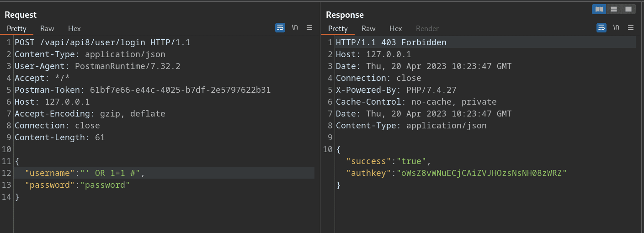
Task: Click the Cache-Control: no-cache, private line
Action: 416,102
